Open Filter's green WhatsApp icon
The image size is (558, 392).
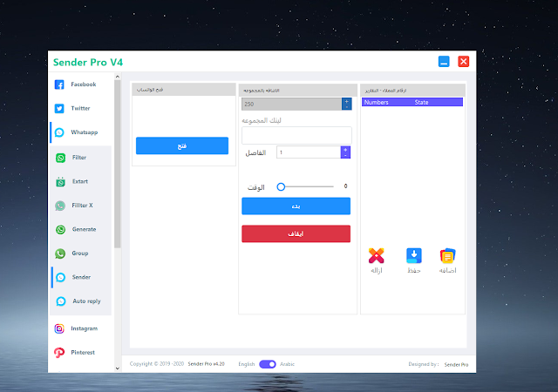(x=60, y=158)
